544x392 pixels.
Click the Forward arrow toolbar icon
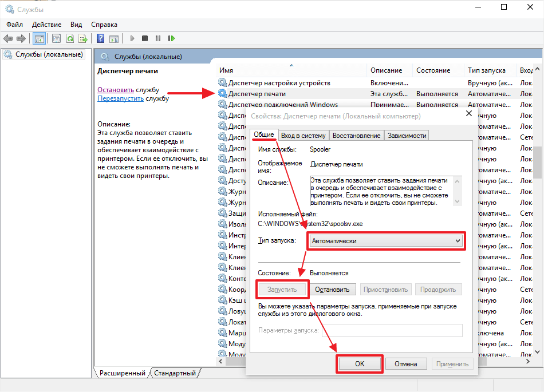tap(21, 38)
